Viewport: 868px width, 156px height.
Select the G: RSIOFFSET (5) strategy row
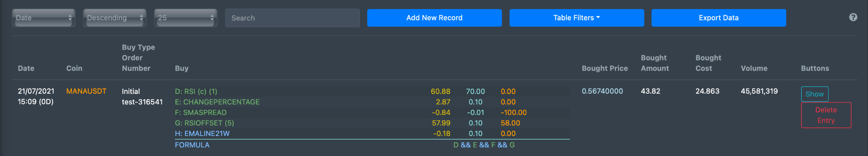pos(372,123)
